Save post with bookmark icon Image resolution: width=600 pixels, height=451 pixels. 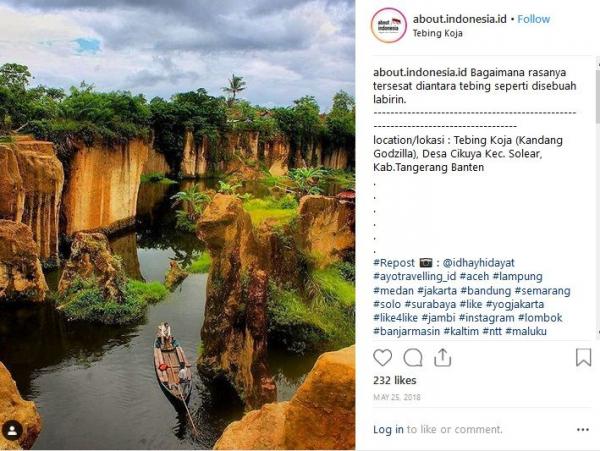pyautogui.click(x=583, y=357)
